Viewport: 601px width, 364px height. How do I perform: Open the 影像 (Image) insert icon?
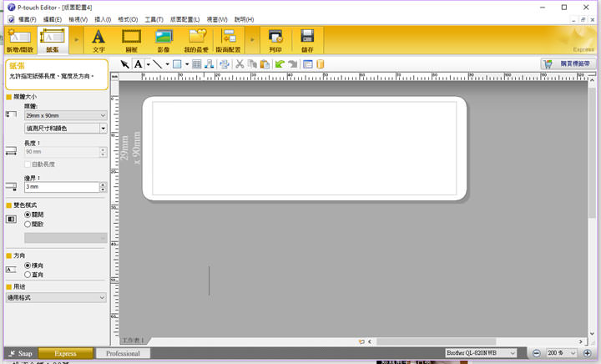164,38
